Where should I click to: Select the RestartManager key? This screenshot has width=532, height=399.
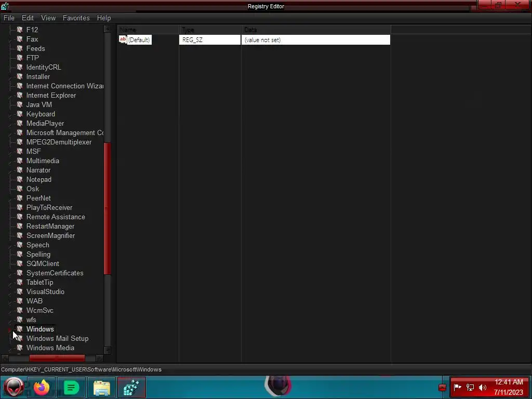(50, 227)
